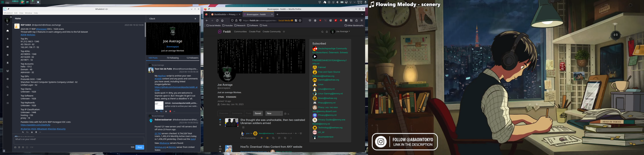Open the Joe Average user dropdown in Feddit
This screenshot has height=155, width=644.
pos(340,32)
